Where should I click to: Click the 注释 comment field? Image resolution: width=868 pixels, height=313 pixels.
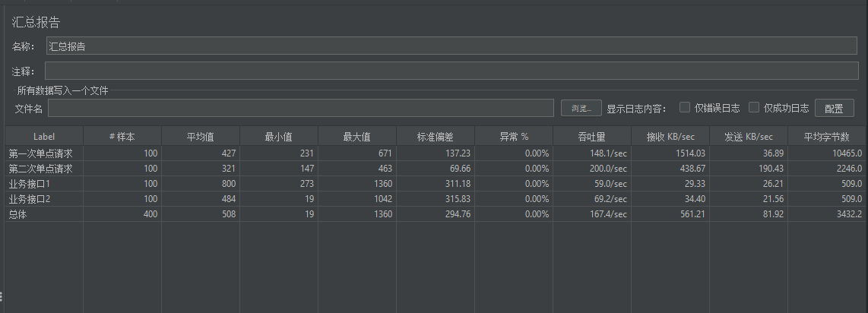pos(451,71)
